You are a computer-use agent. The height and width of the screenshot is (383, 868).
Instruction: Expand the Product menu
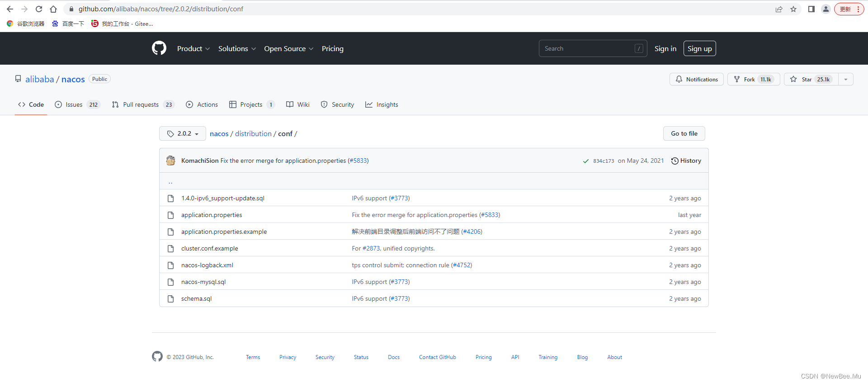coord(193,48)
